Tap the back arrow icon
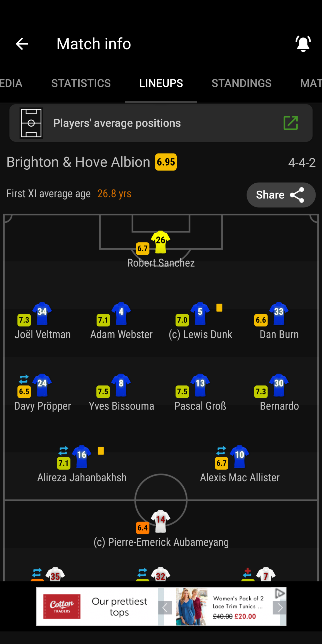Viewport: 322px width, 644px height. [x=22, y=44]
